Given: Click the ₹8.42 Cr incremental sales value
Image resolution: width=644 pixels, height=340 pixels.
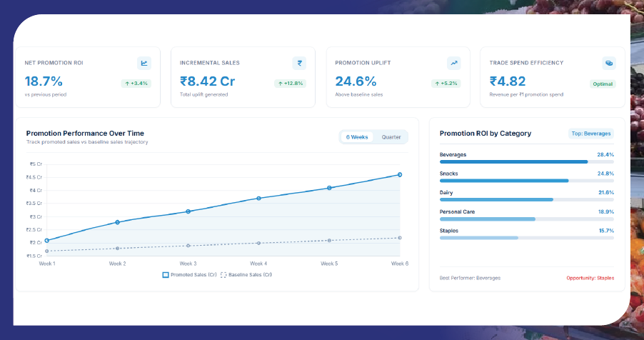Looking at the screenshot, I should tap(208, 81).
